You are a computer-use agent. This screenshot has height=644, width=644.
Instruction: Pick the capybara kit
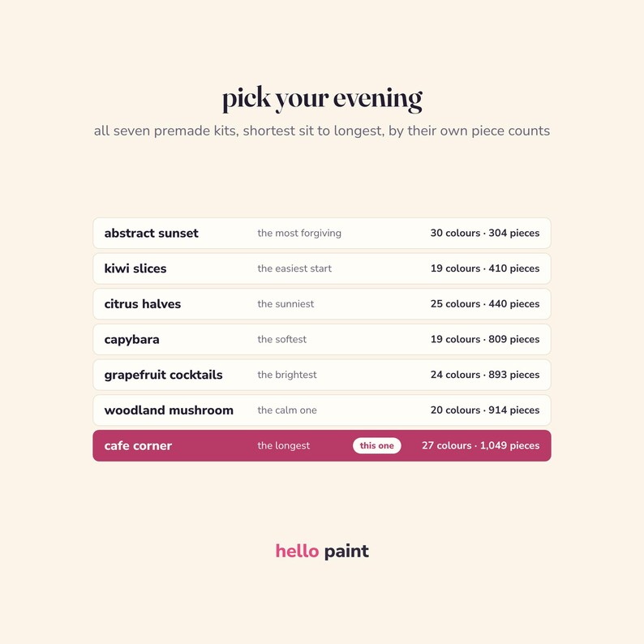click(x=321, y=339)
